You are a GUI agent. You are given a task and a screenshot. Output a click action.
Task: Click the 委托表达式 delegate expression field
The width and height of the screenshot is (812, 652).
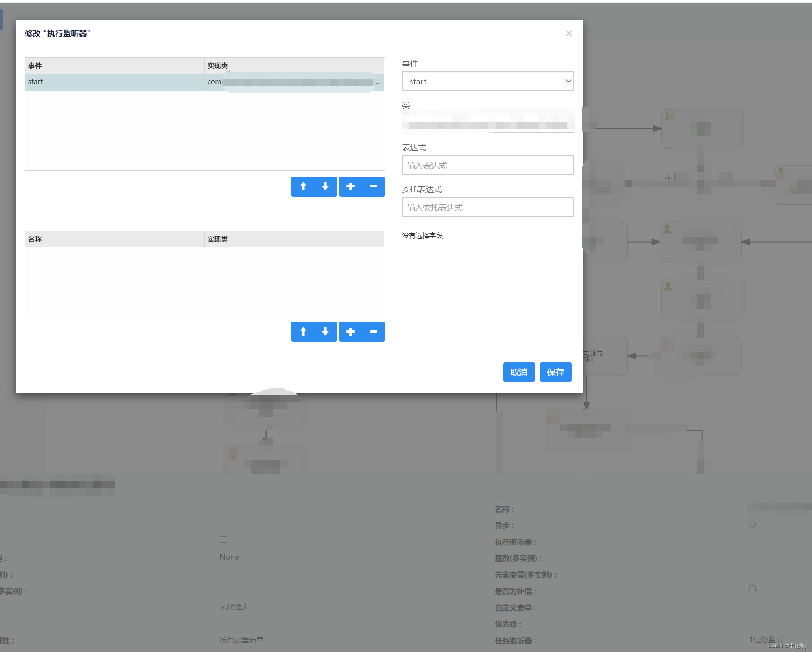487,207
